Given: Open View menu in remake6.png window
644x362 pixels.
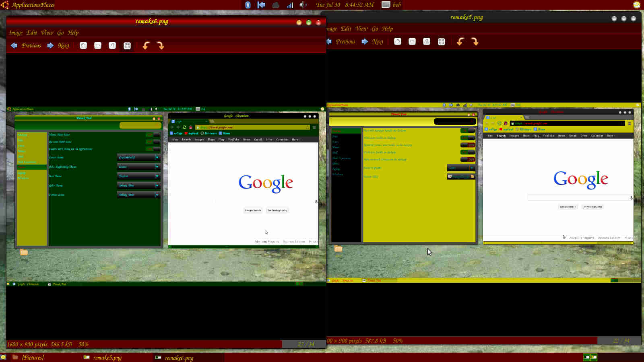Looking at the screenshot, I should (x=47, y=33).
